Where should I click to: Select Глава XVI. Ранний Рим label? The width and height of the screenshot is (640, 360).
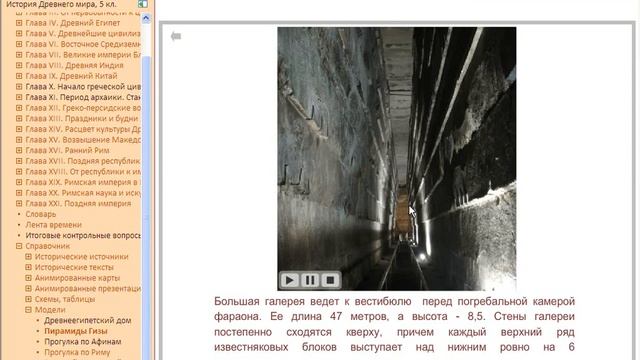pyautogui.click(x=67, y=150)
